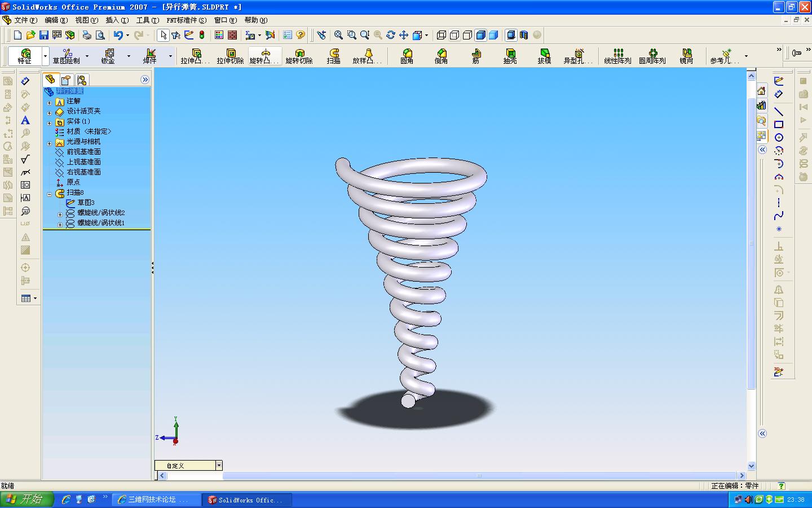Image resolution: width=812 pixels, height=508 pixels.
Task: Open the 工具 Tools menu
Action: [147, 20]
